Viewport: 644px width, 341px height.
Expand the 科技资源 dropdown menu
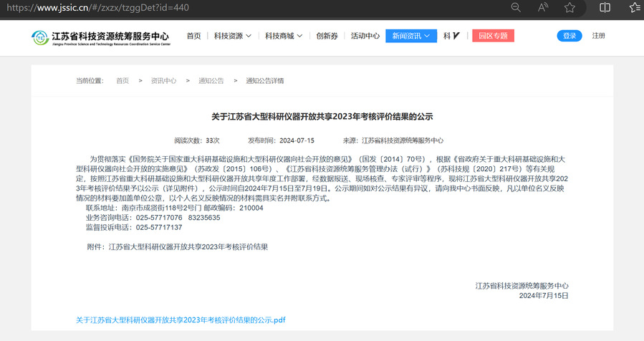(233, 36)
